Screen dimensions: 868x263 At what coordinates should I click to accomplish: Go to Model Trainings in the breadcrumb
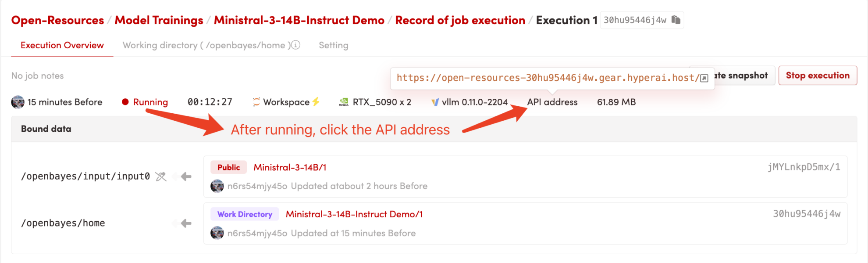(159, 20)
